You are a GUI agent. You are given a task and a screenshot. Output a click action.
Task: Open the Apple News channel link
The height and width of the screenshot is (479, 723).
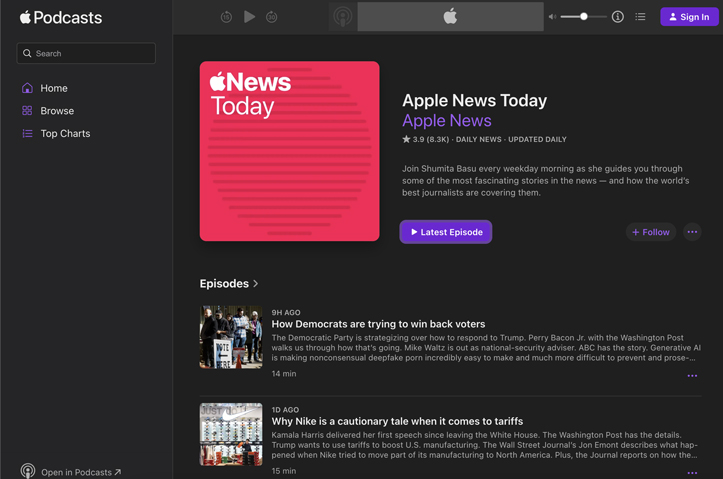click(x=447, y=120)
